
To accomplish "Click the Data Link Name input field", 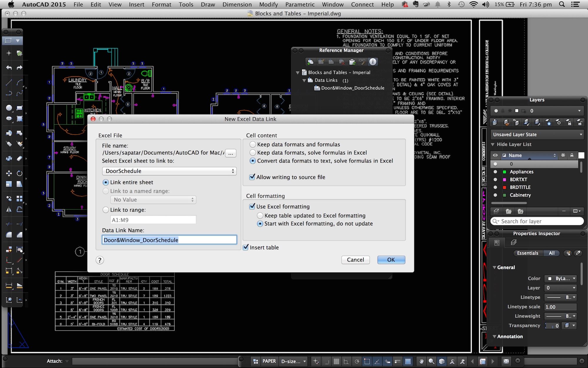I will point(169,240).
